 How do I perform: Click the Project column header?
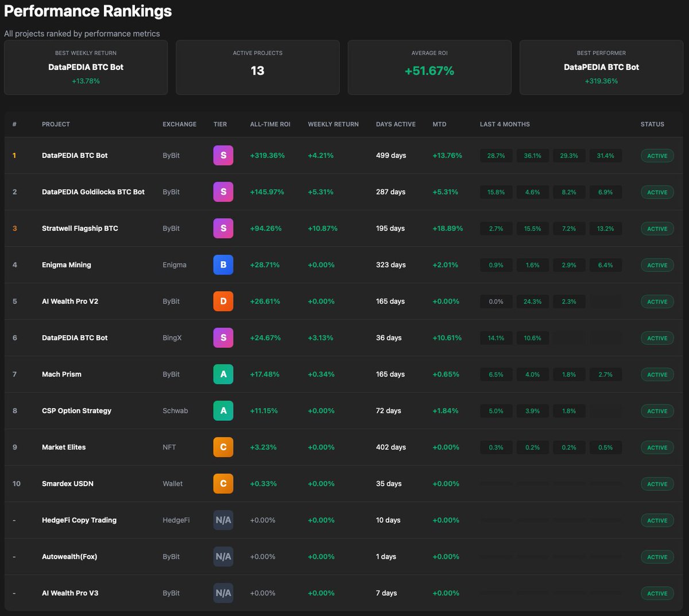coord(56,124)
